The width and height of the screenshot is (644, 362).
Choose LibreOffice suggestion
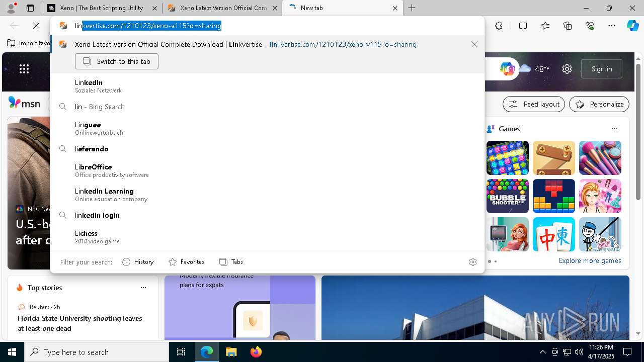267,170
